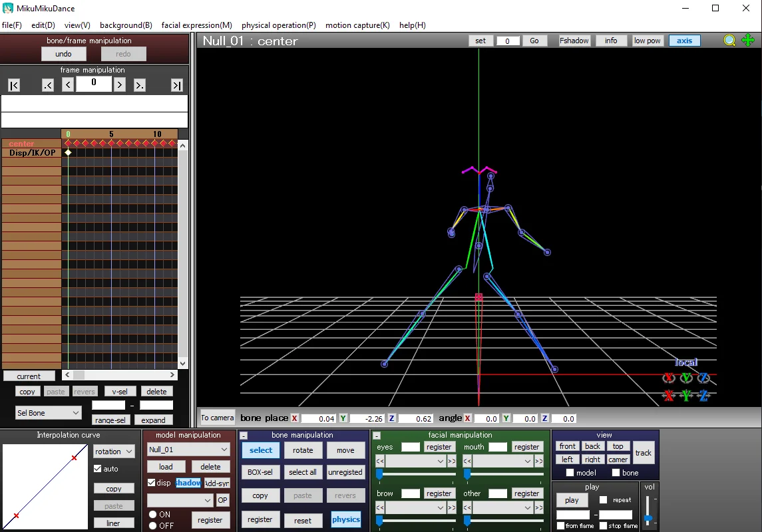This screenshot has width=762, height=532.
Task: Collapse the bone manipulation panel
Action: [x=244, y=436]
